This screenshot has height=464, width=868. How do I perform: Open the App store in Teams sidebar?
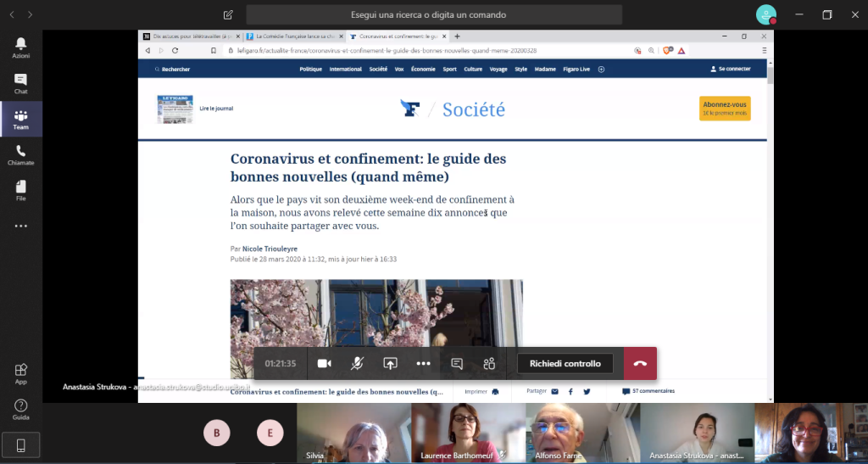pyautogui.click(x=21, y=374)
